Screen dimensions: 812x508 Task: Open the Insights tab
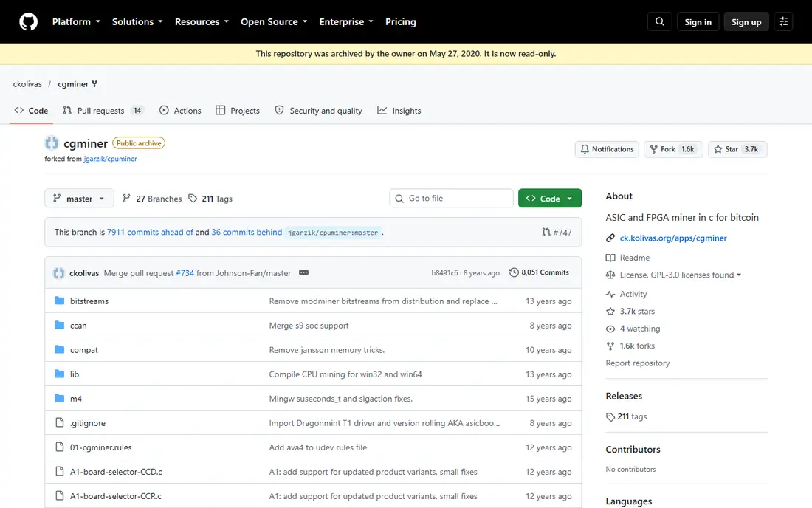coord(399,110)
